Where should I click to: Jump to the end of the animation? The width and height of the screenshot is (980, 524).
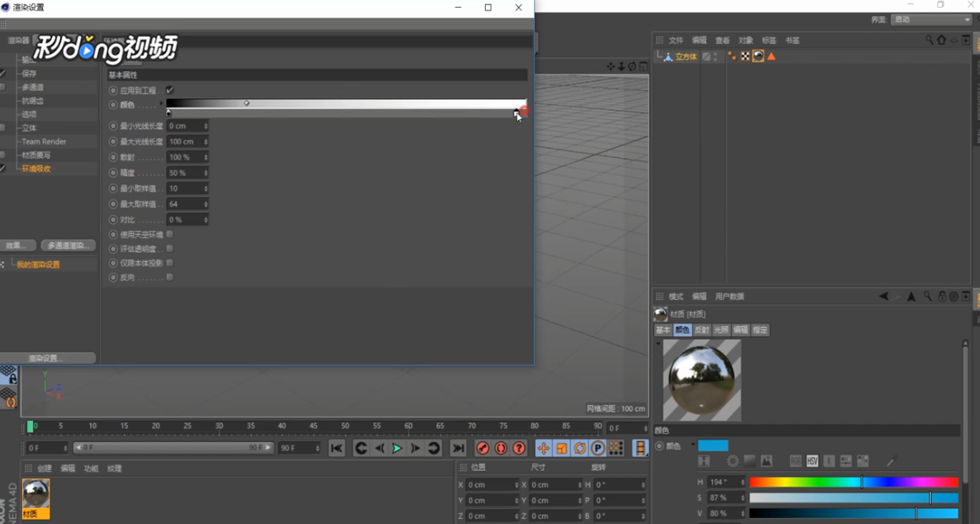[x=458, y=448]
